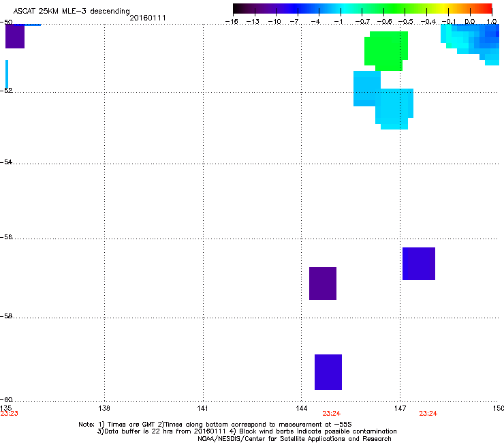Click the -10 color bar label

(274, 22)
